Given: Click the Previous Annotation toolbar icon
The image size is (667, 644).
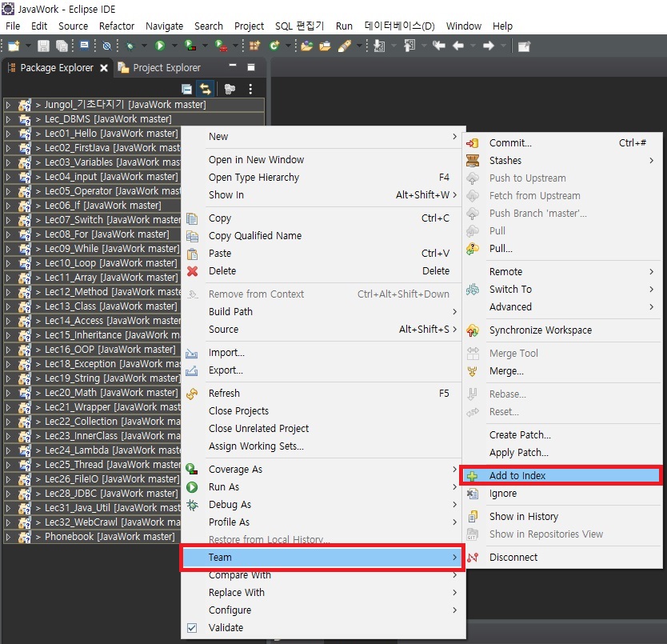Looking at the screenshot, I should tap(409, 46).
